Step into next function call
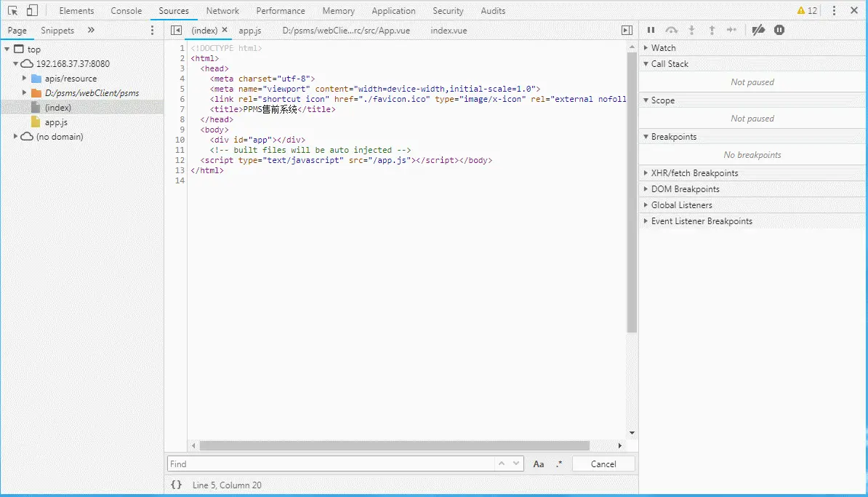This screenshot has width=868, height=497. tap(691, 30)
